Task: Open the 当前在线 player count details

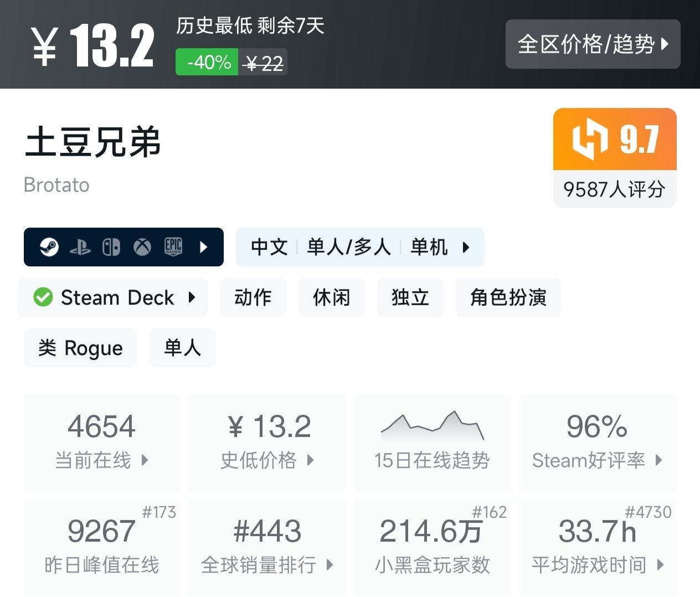Action: (102, 442)
